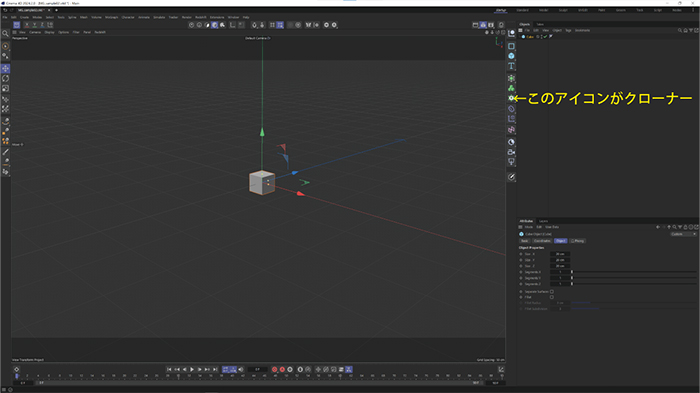Open the viewport Filter menu

pos(76,32)
